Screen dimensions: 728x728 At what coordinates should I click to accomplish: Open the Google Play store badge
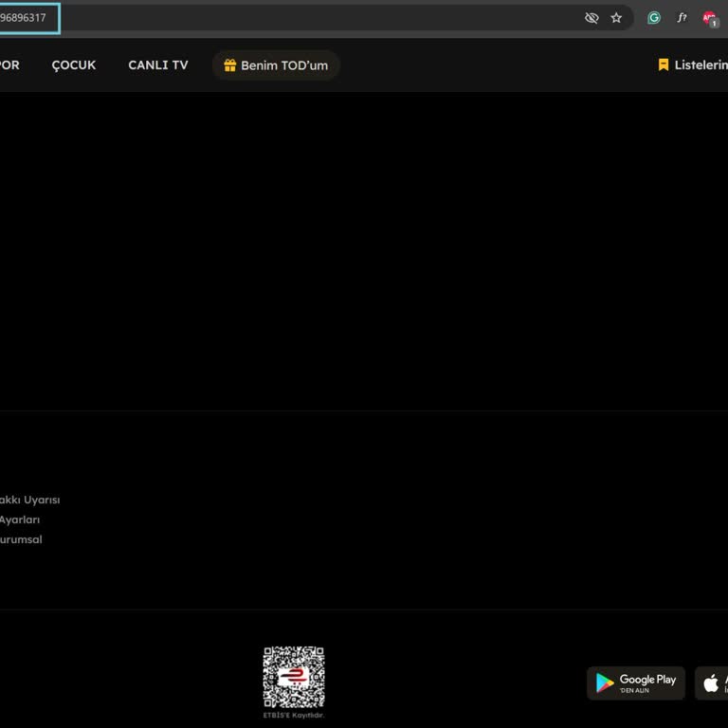[x=635, y=682]
